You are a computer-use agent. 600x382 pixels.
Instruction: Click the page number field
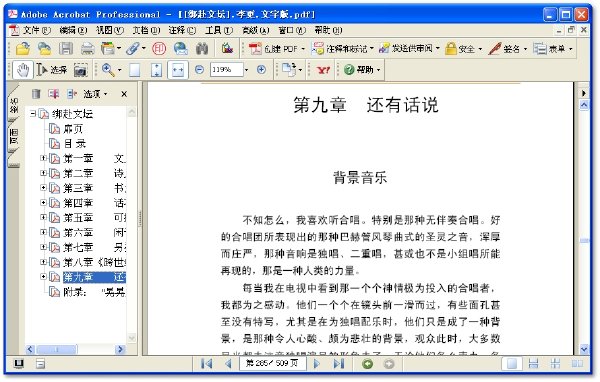272,363
